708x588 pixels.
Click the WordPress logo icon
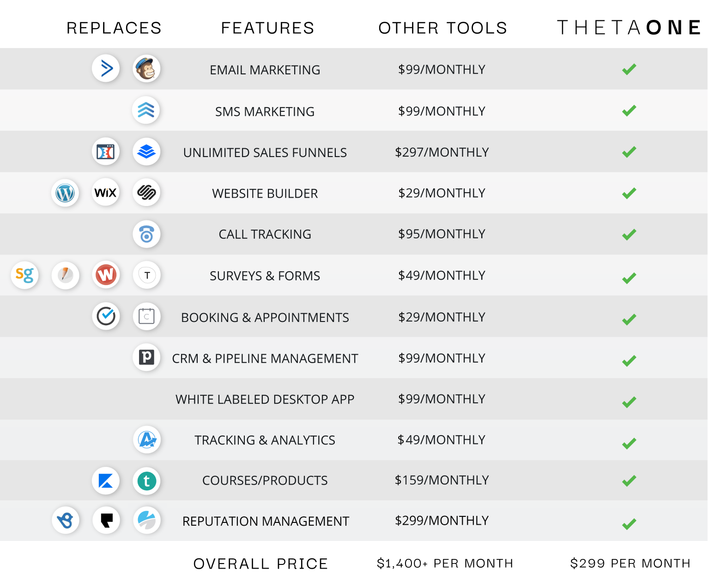tap(65, 193)
